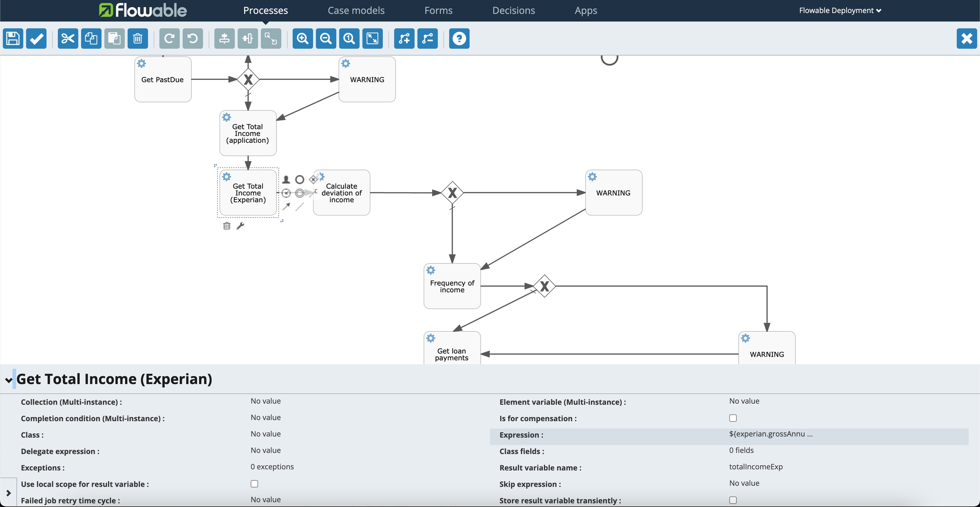
Task: Check the 'Is for compensation' checkbox
Action: tap(732, 418)
